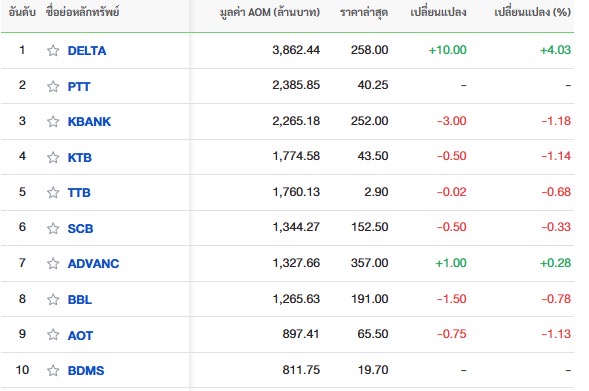The height and width of the screenshot is (391, 589).
Task: Sort by ราคาล่าสุด column header
Action: 364,12
